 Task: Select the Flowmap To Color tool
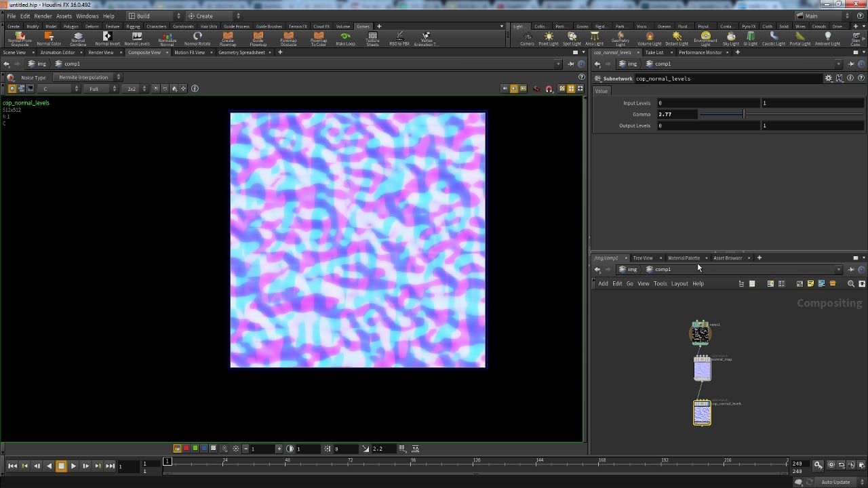tap(319, 39)
